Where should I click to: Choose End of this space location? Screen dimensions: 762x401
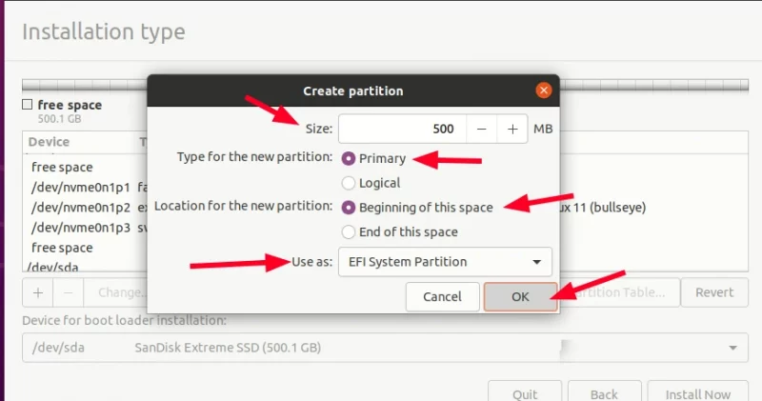(348, 232)
